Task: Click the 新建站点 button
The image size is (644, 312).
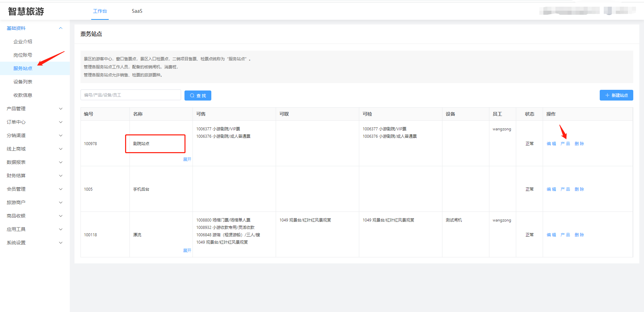Action: [616, 95]
